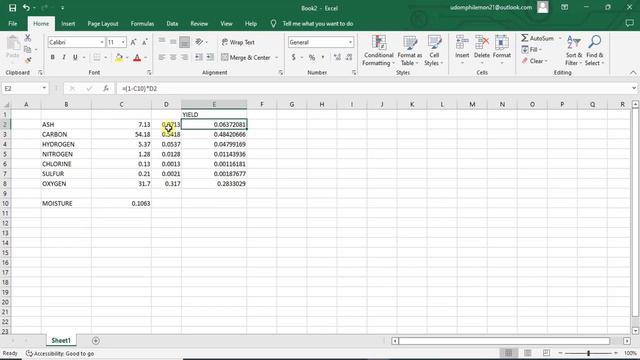This screenshot has height=360, width=640.
Task: Decrease font size with the smaller A icon
Action: (144, 42)
